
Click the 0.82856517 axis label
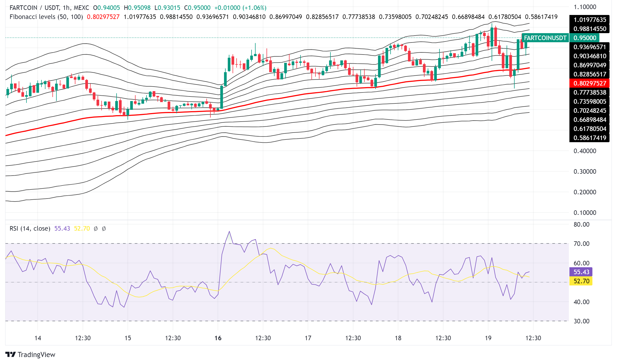pyautogui.click(x=589, y=74)
